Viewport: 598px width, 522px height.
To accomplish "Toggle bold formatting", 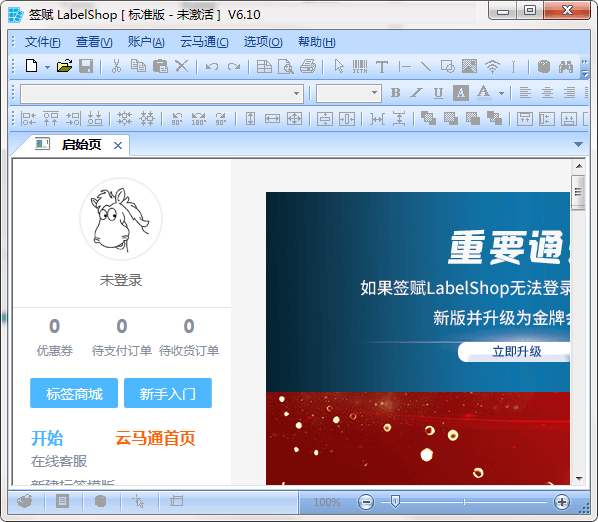I will [395, 93].
